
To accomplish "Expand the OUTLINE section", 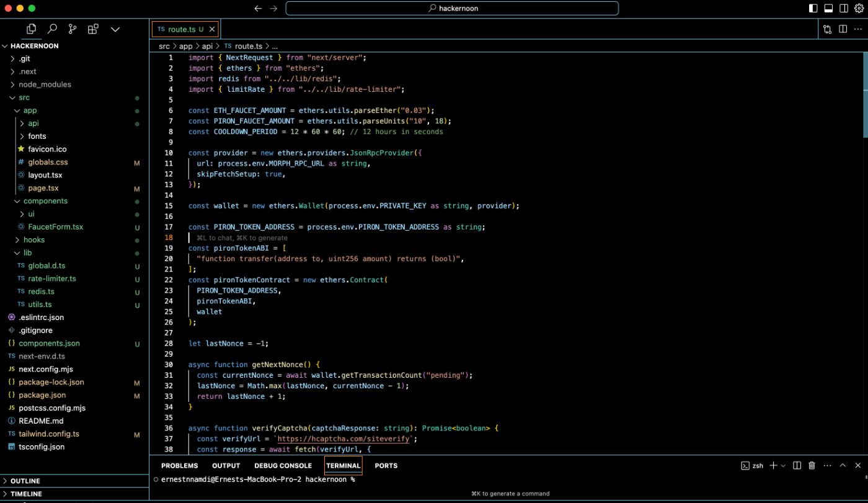I will pyautogui.click(x=74, y=481).
